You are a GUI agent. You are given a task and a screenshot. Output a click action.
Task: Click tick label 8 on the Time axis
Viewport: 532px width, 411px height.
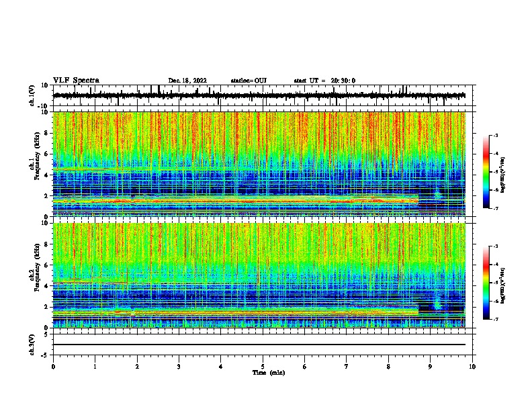388,367
